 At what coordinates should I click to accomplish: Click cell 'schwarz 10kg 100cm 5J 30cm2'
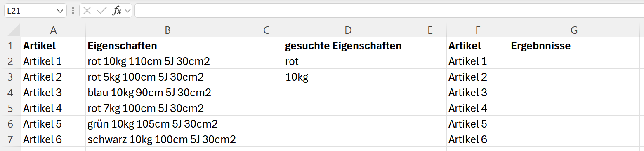(167, 139)
